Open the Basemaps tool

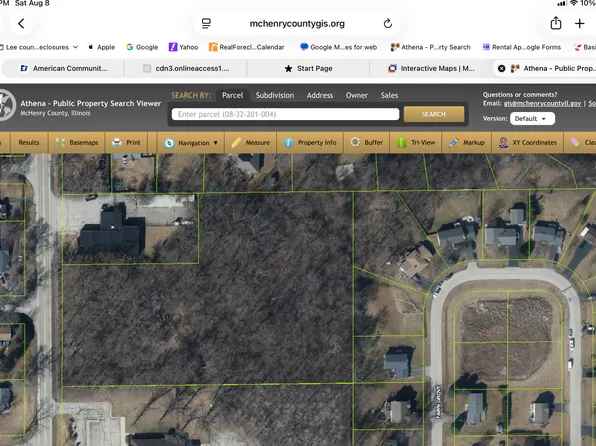point(76,143)
